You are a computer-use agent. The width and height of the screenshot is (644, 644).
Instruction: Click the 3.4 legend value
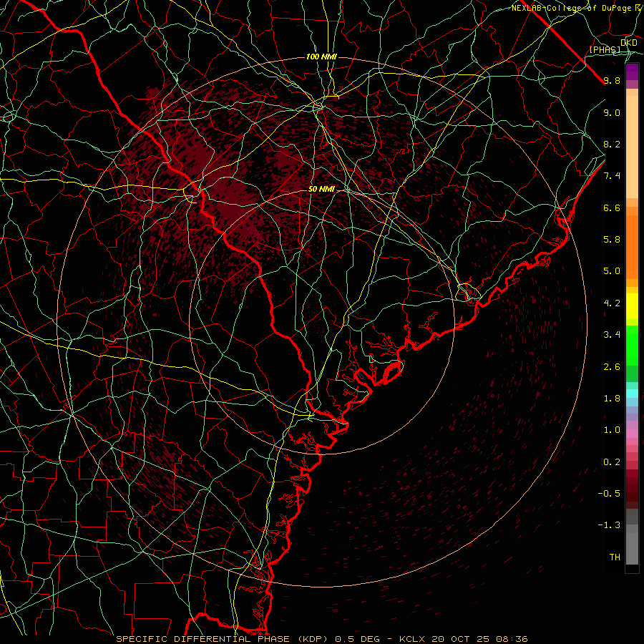pyautogui.click(x=612, y=335)
